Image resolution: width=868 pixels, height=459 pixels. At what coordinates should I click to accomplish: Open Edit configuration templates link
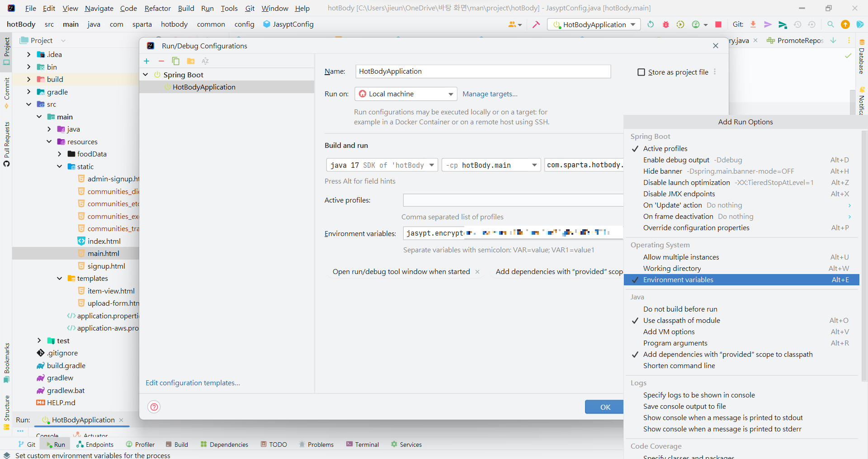193,383
